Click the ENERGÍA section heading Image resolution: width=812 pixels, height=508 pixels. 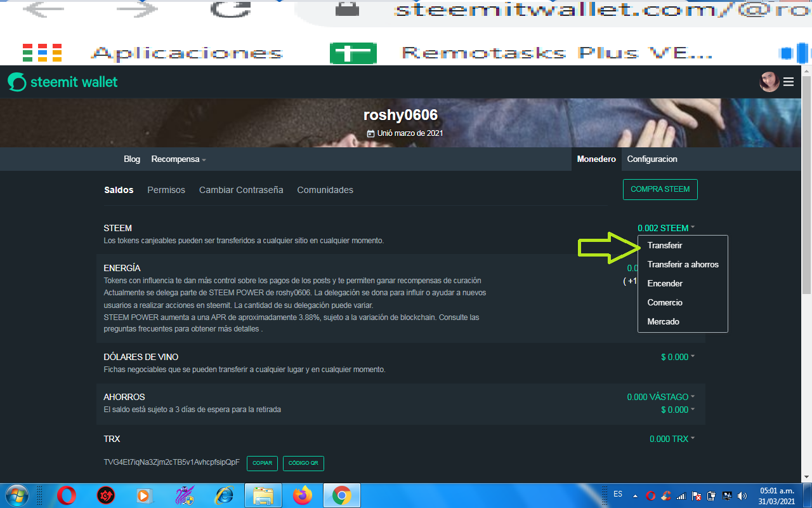[x=122, y=268]
